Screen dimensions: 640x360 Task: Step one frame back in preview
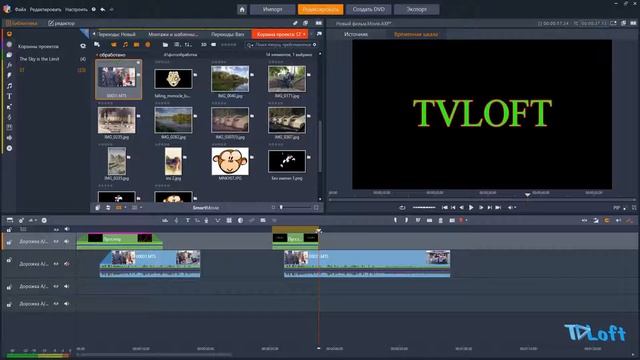pyautogui.click(x=462, y=208)
